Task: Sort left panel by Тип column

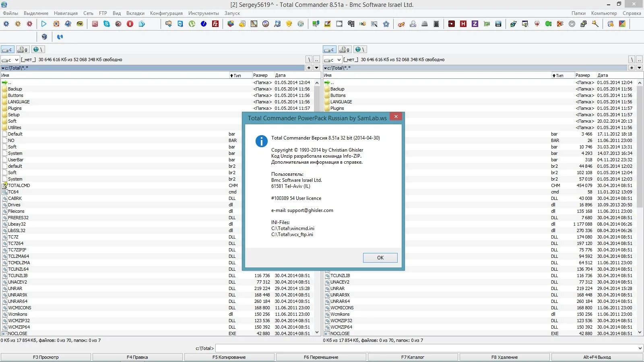Action: pos(240,75)
